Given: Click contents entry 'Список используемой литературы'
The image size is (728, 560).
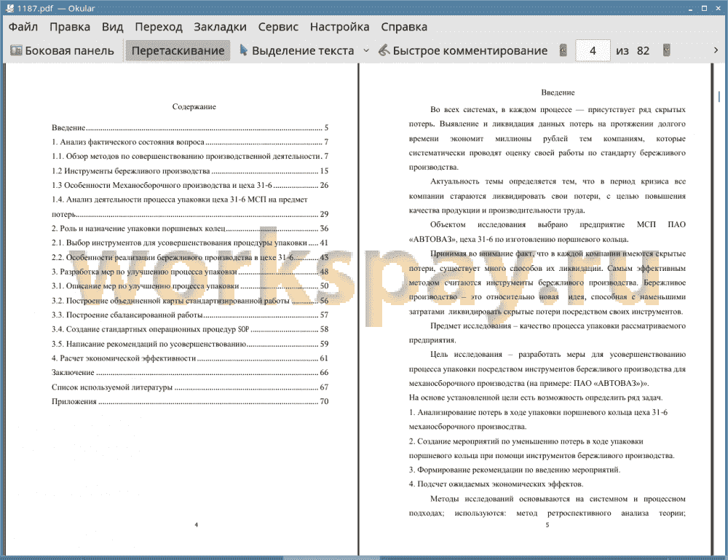Looking at the screenshot, I should 190,387.
